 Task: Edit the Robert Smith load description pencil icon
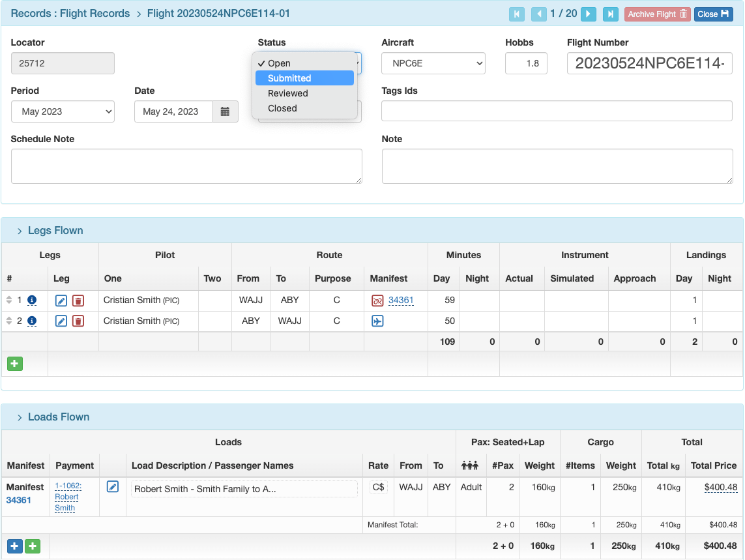112,487
